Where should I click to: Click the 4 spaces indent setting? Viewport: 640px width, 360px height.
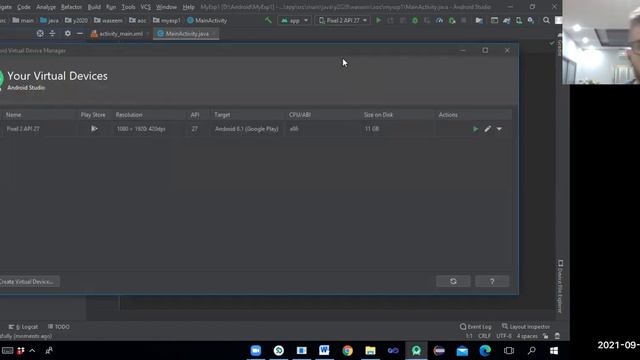coord(527,336)
